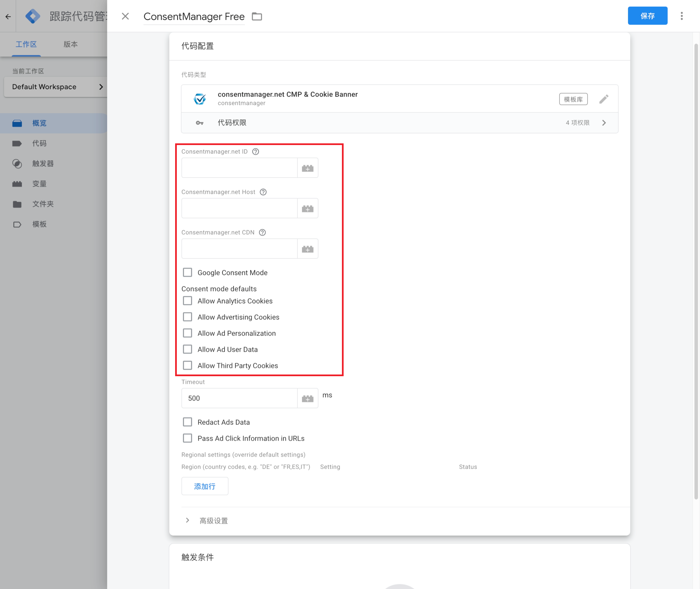Screen dimensions: 700x589
Task: Open the variable picker for Consentmanager.net ID
Action: 307,168
